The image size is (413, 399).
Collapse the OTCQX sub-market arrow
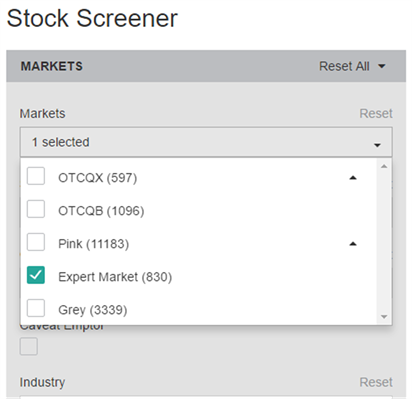pyautogui.click(x=353, y=178)
